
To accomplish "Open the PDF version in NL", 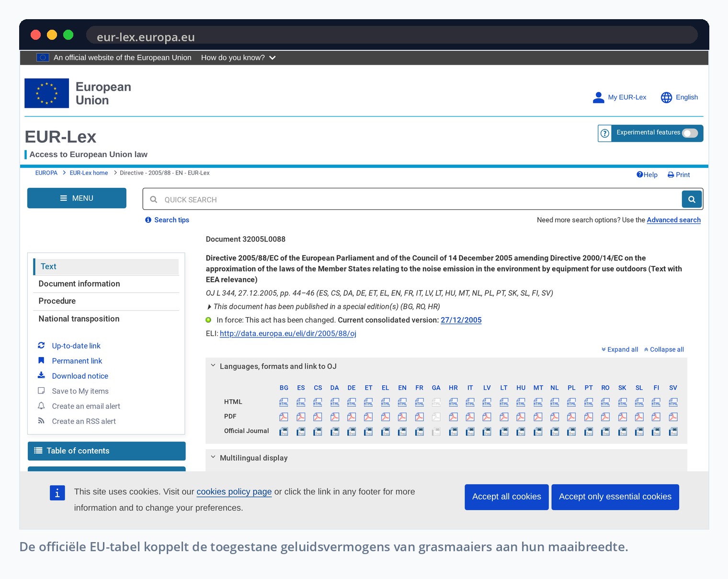I will click(555, 417).
